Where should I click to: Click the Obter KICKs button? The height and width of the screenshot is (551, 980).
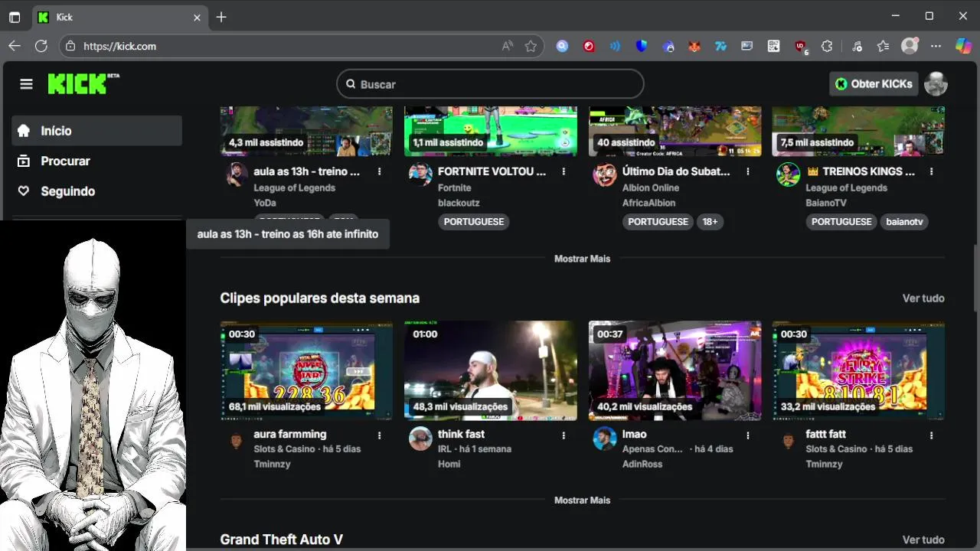pyautogui.click(x=874, y=84)
